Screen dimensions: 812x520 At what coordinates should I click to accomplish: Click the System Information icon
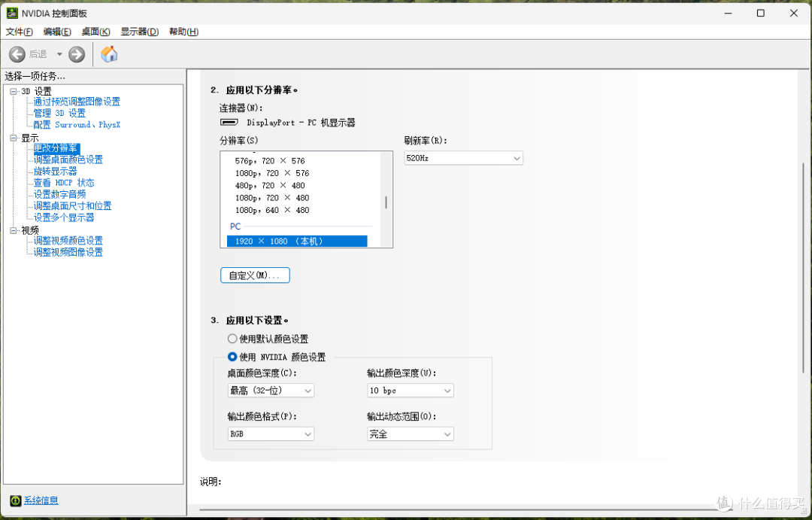point(16,500)
